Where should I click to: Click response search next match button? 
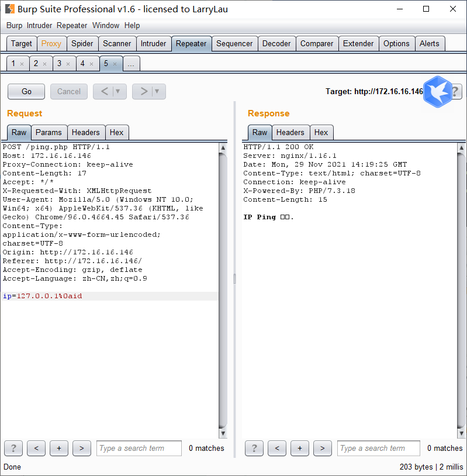(322, 448)
